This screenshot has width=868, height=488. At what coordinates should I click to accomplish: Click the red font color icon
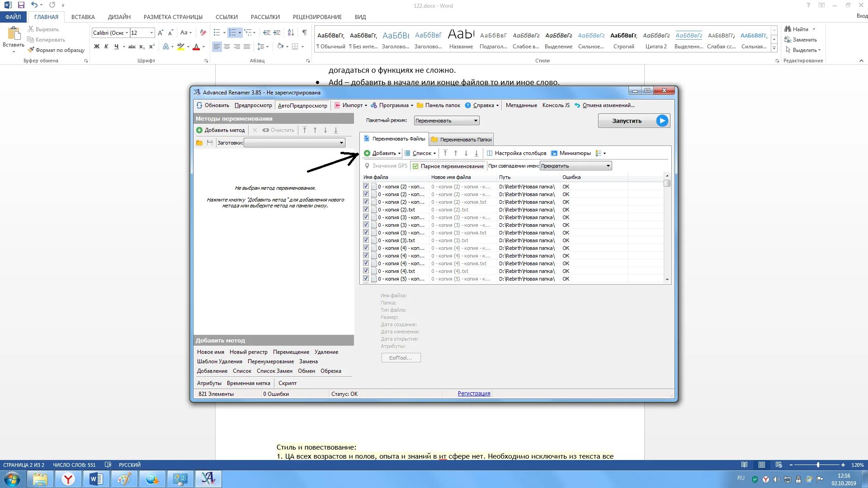coord(196,47)
